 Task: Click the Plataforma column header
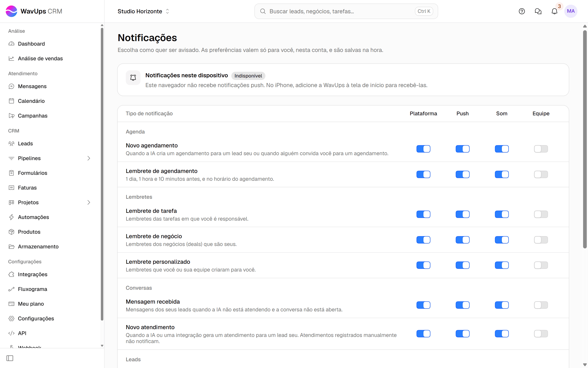[x=423, y=114]
